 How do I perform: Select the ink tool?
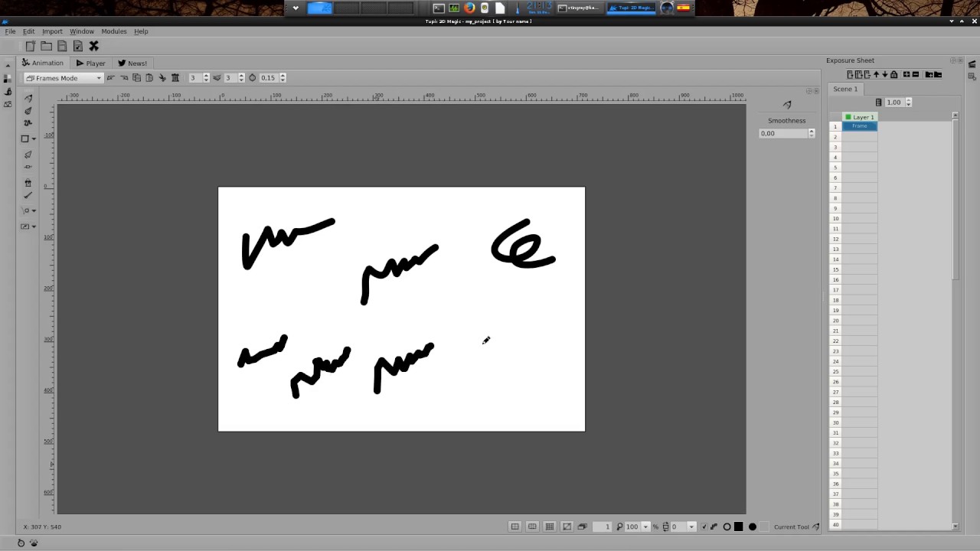point(28,111)
